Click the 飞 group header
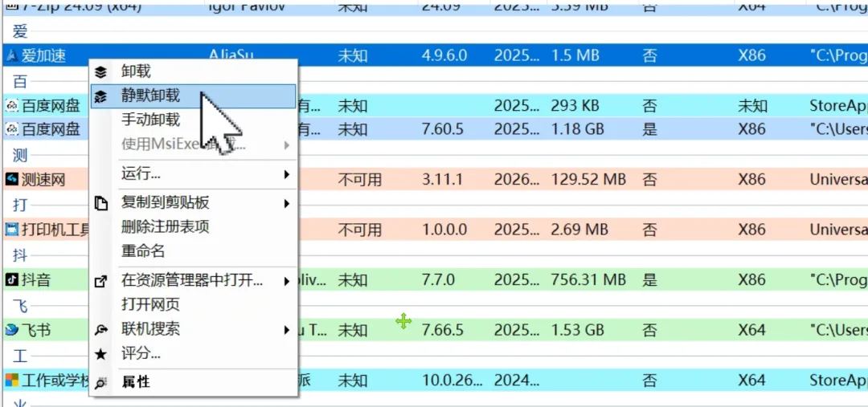The image size is (868, 407). [x=20, y=306]
